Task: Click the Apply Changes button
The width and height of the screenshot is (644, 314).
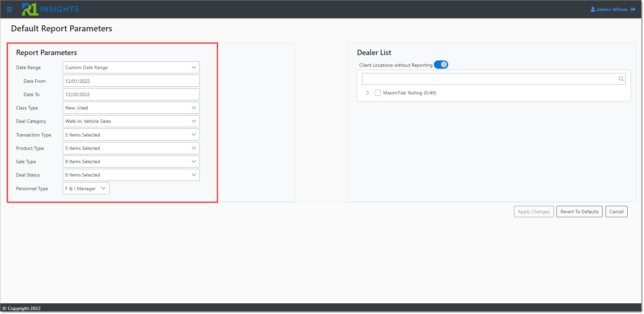Action: coord(534,212)
